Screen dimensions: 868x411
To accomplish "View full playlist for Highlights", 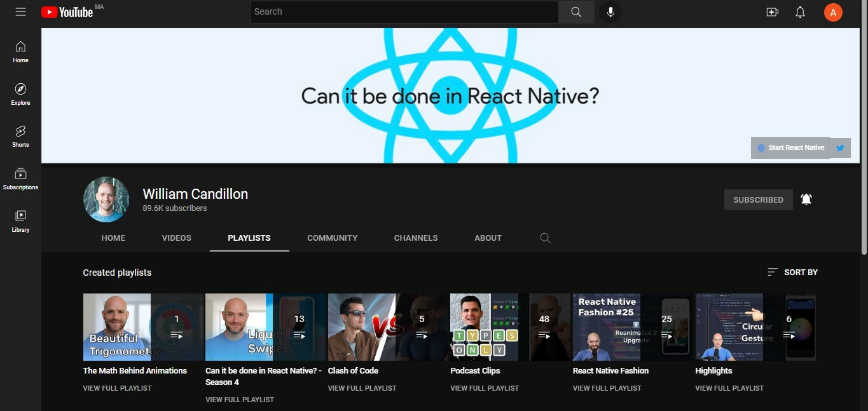I will [729, 388].
